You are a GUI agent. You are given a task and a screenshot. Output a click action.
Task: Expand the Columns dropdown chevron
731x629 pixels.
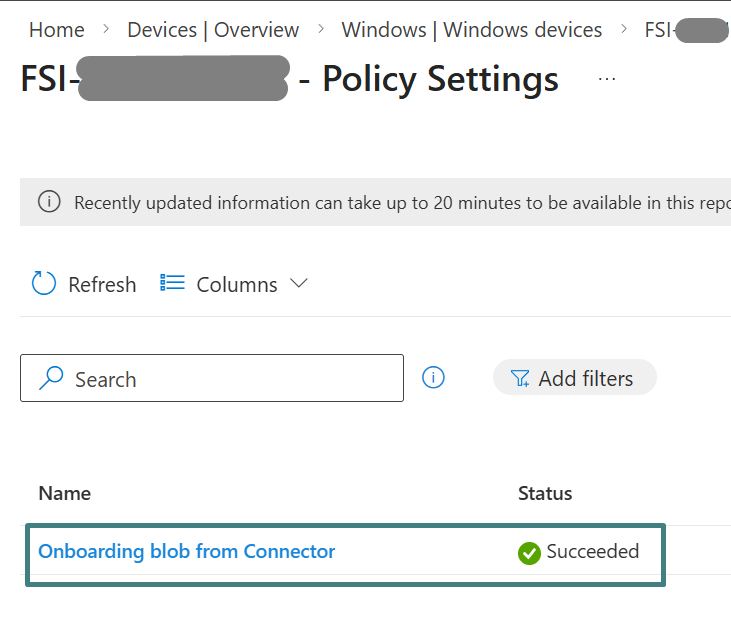coord(298,284)
